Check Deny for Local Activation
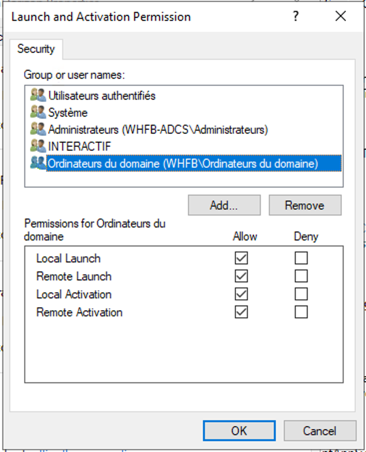 tap(301, 294)
